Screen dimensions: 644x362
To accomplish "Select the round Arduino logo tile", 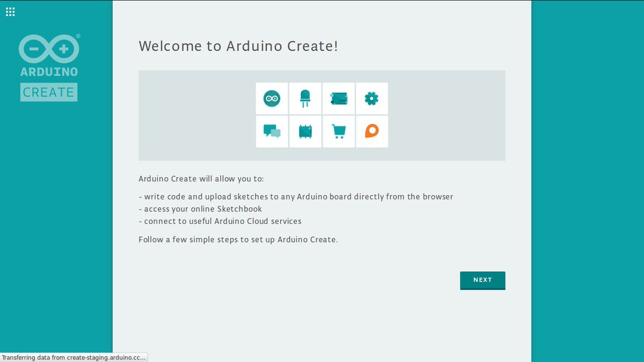I will 272,99.
